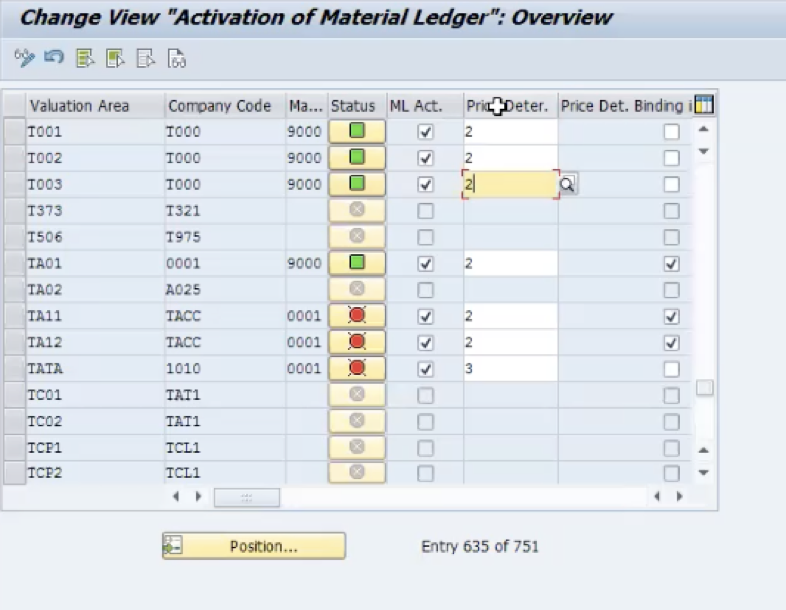Click inactive status button for TCP2

pos(357,472)
